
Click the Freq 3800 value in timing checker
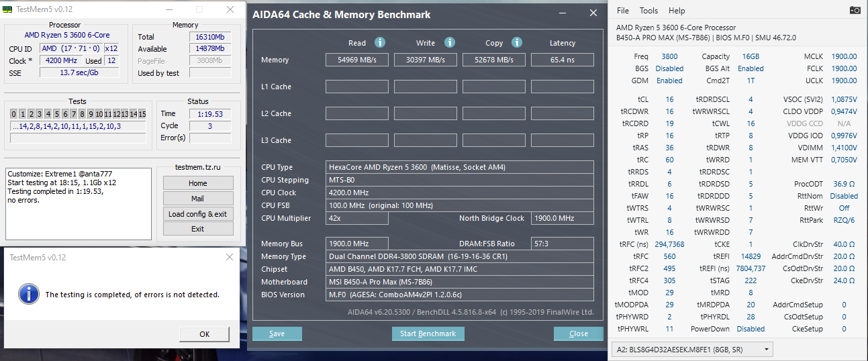click(669, 56)
